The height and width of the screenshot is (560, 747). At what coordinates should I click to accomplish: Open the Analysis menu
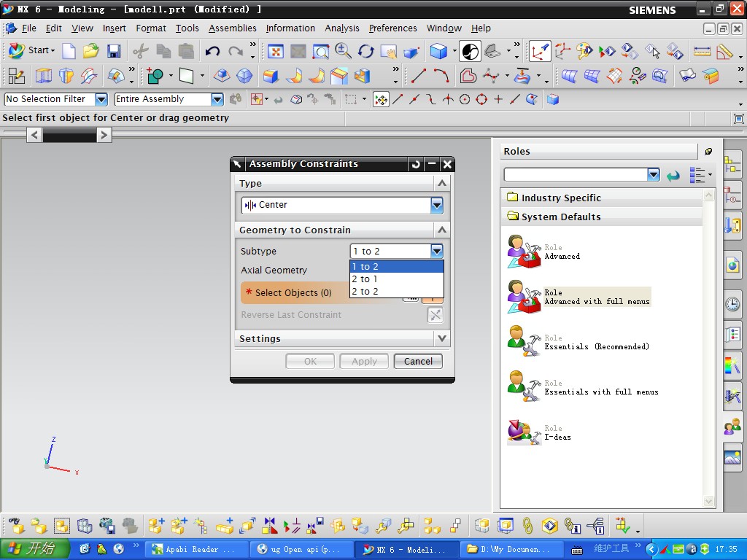[x=342, y=28]
